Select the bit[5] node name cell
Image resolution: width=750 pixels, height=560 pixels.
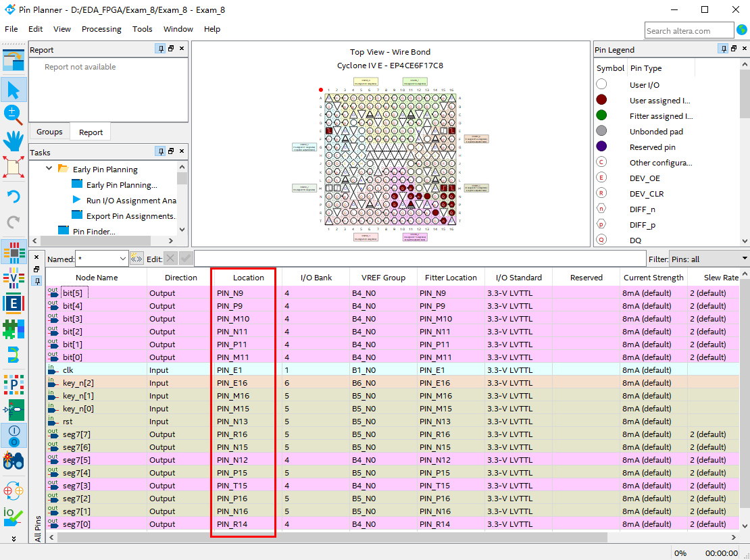(x=97, y=292)
